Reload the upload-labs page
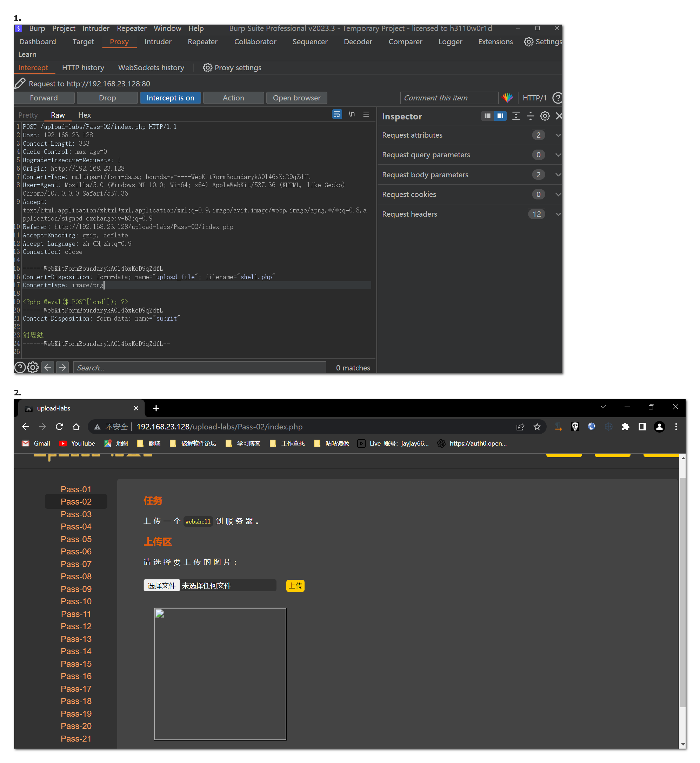This screenshot has width=700, height=763. pos(59,427)
